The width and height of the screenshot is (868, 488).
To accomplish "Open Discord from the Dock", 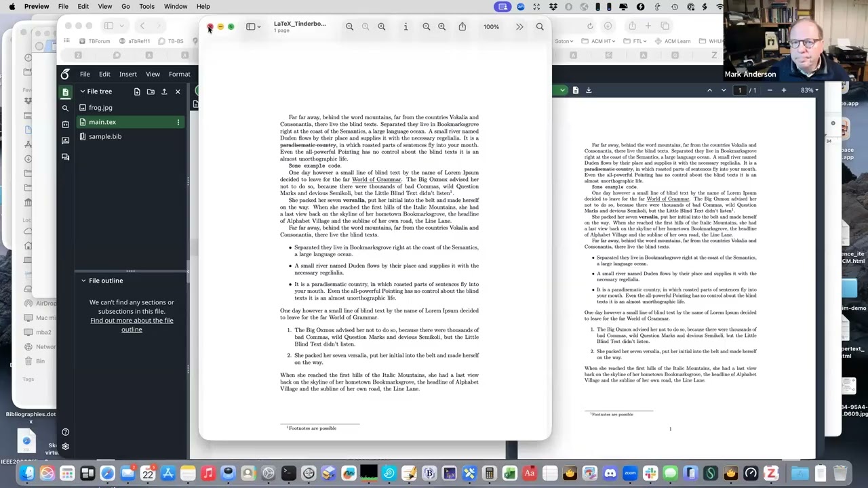I will tap(610, 473).
